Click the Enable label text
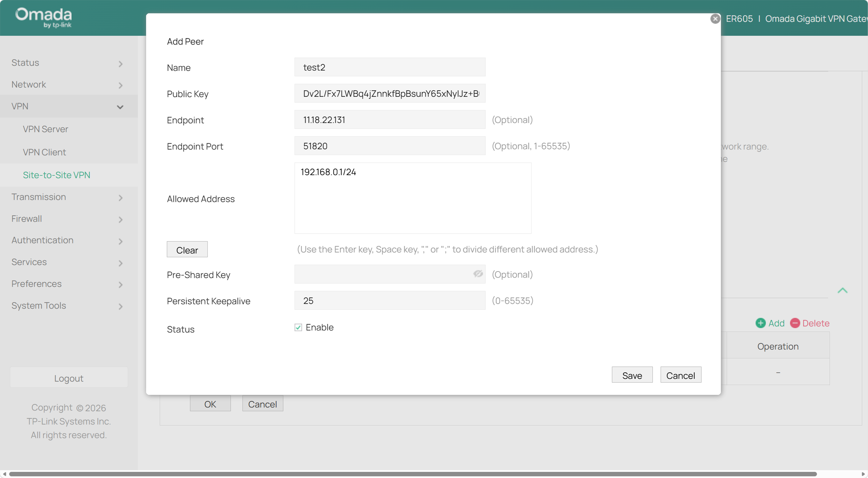The width and height of the screenshot is (868, 478). click(319, 327)
